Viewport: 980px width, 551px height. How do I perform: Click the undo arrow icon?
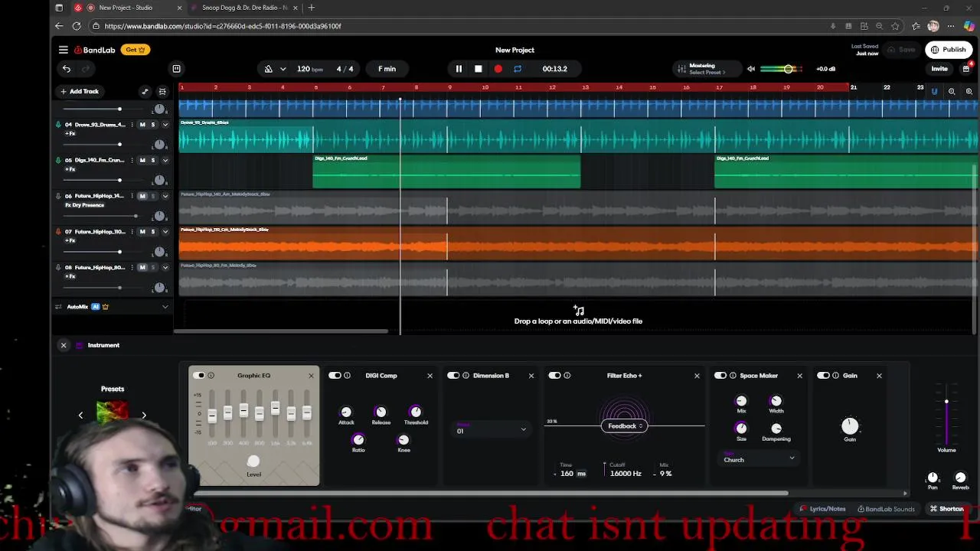coord(67,69)
